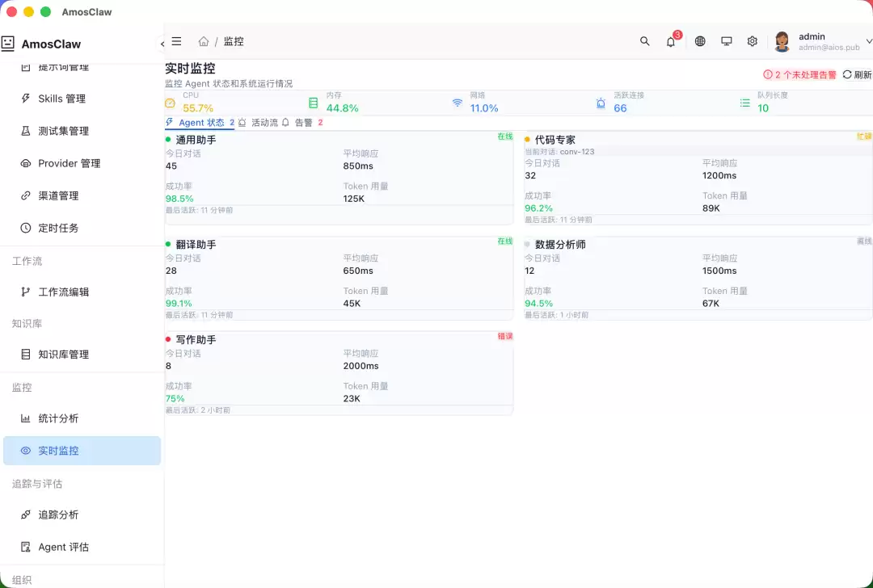
Task: Switch to the 告警 tab
Action: tap(302, 123)
